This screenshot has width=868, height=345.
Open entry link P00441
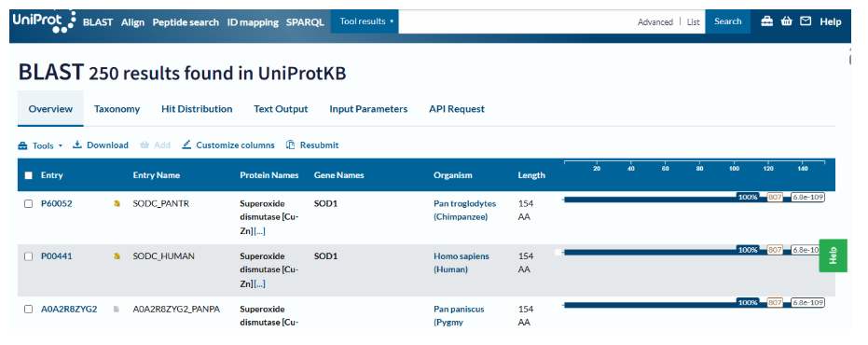(57, 256)
